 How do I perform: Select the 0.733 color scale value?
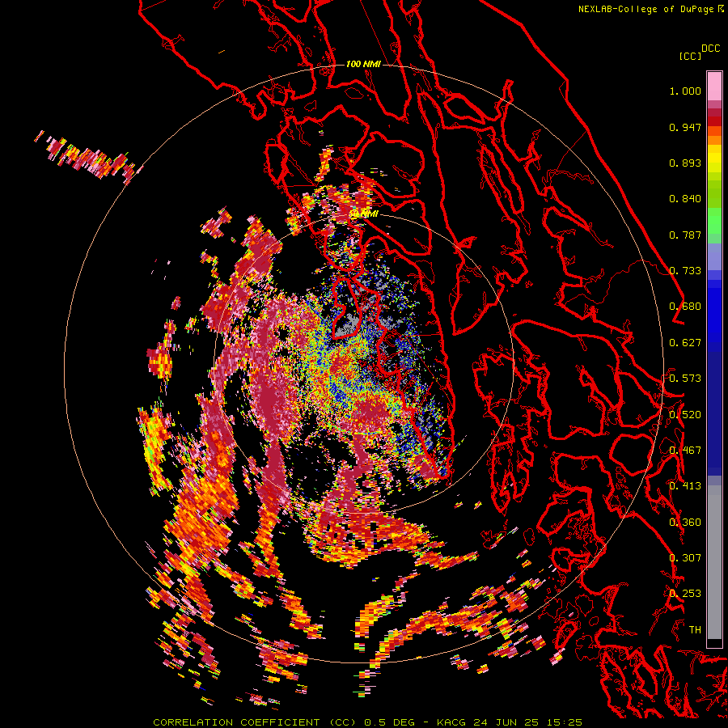point(685,271)
